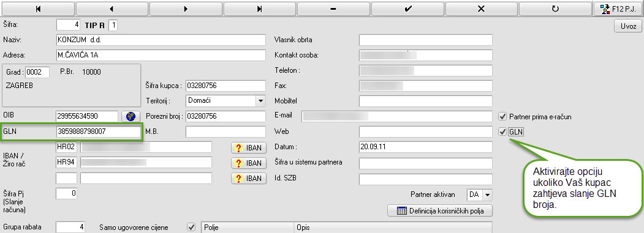Click the M.B. input field

click(x=225, y=131)
